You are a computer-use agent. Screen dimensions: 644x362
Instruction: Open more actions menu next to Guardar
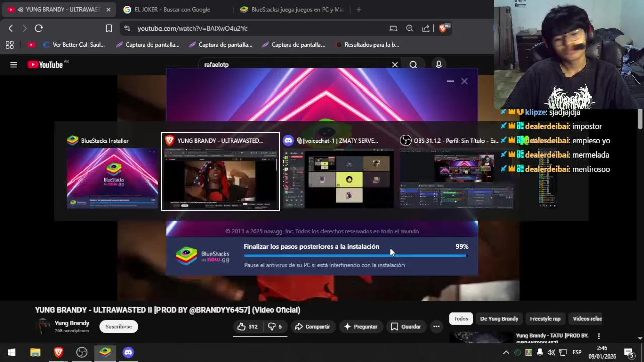(436, 327)
